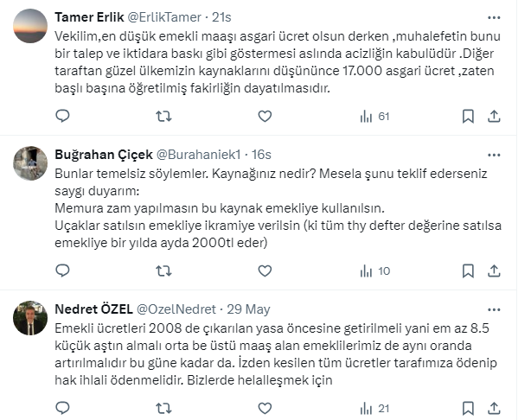Reply to Nedret ÖZEL's tweet
The width and height of the screenshot is (531, 420).
(62, 409)
